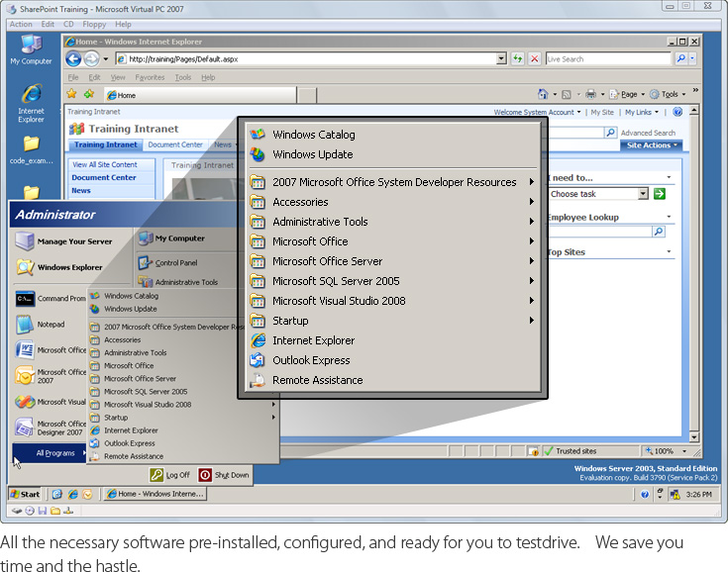Screen dimensions: 728x572
Task: Click Employee Lookup search magnifier
Action: (x=659, y=231)
